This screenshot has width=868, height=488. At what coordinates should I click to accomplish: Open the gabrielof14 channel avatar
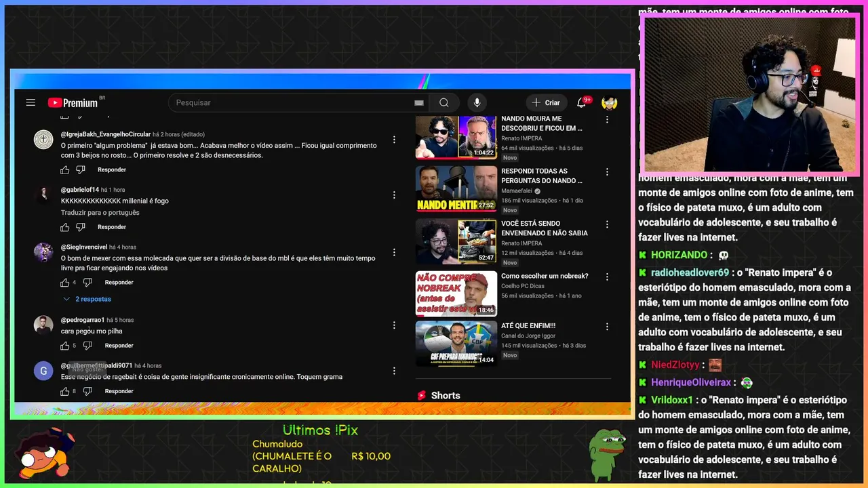(x=43, y=195)
